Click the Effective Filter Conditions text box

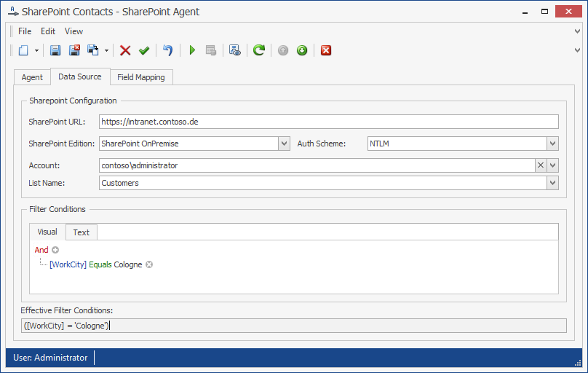point(293,326)
